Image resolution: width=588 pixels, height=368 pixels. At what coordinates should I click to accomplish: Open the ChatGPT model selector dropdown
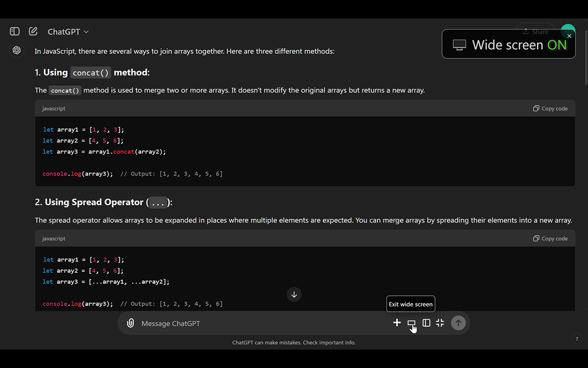point(68,32)
